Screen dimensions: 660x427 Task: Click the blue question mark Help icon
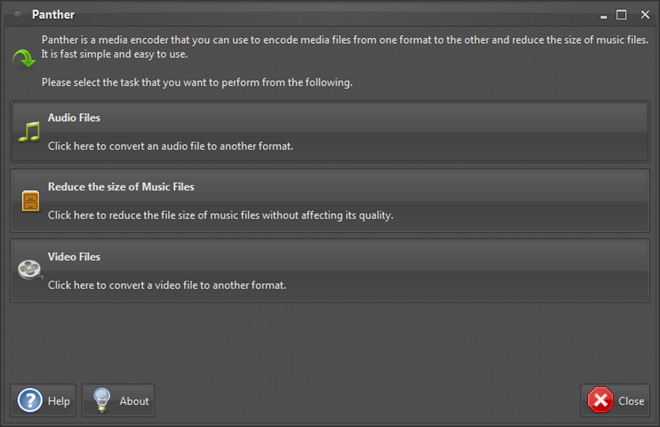coord(29,400)
